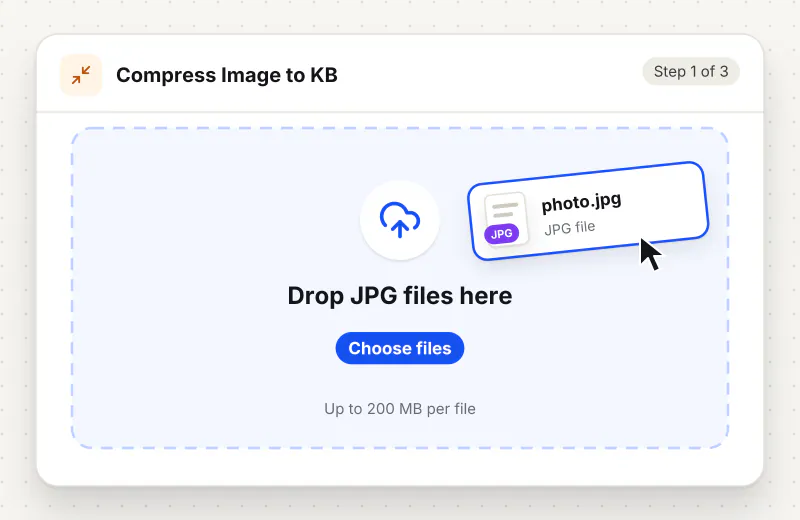Click the 'Up to 200 MB per file' text
The width and height of the screenshot is (800, 520).
click(x=400, y=409)
